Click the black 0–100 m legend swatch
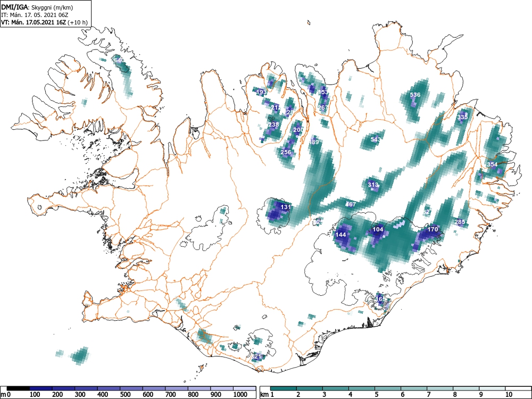532x399 pixels. coord(18,388)
